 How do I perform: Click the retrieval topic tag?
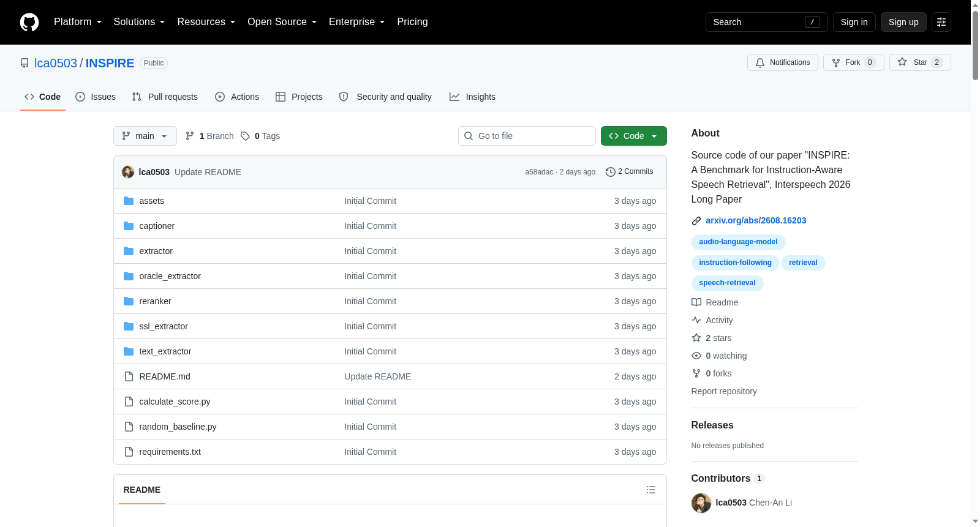[x=803, y=263]
